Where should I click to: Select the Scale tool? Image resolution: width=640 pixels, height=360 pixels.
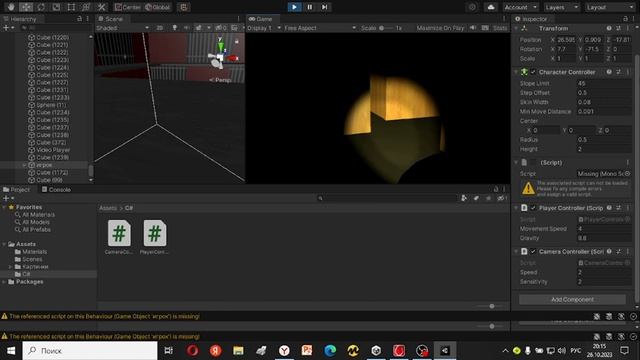(x=56, y=7)
